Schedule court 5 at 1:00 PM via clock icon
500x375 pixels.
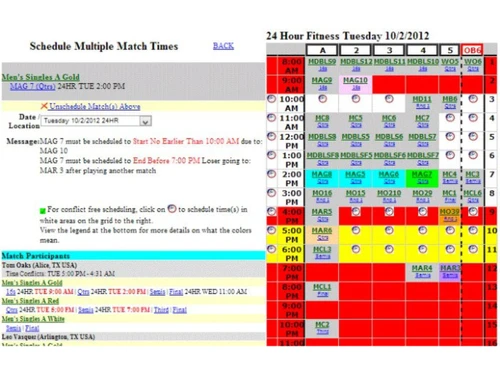(x=450, y=155)
